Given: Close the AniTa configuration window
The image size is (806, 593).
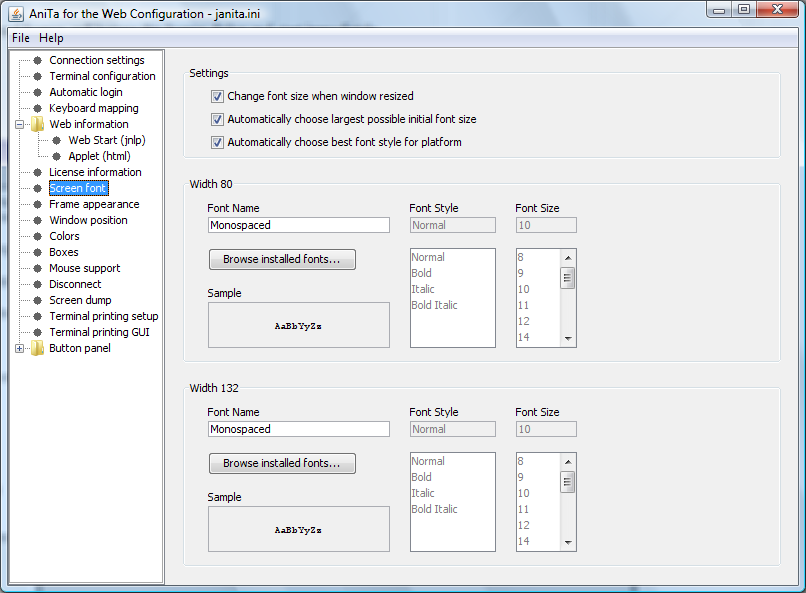Looking at the screenshot, I should pos(778,10).
